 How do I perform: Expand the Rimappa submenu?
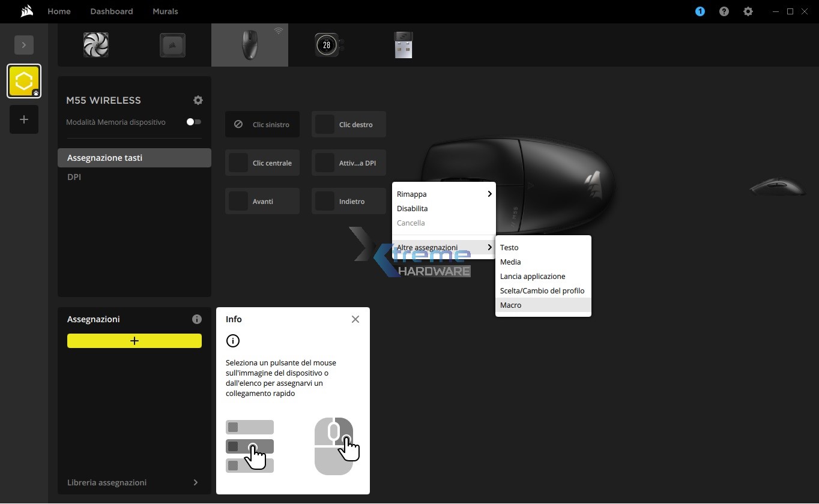444,194
